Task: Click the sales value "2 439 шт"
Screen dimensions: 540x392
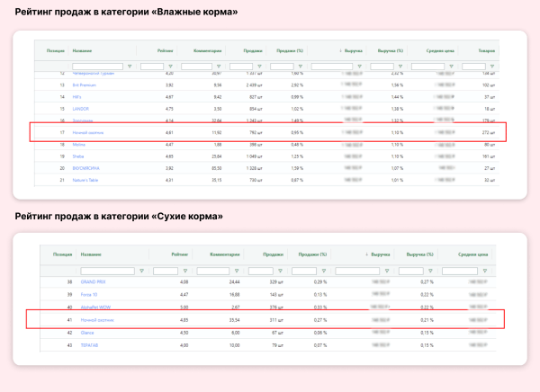Action: (x=254, y=85)
